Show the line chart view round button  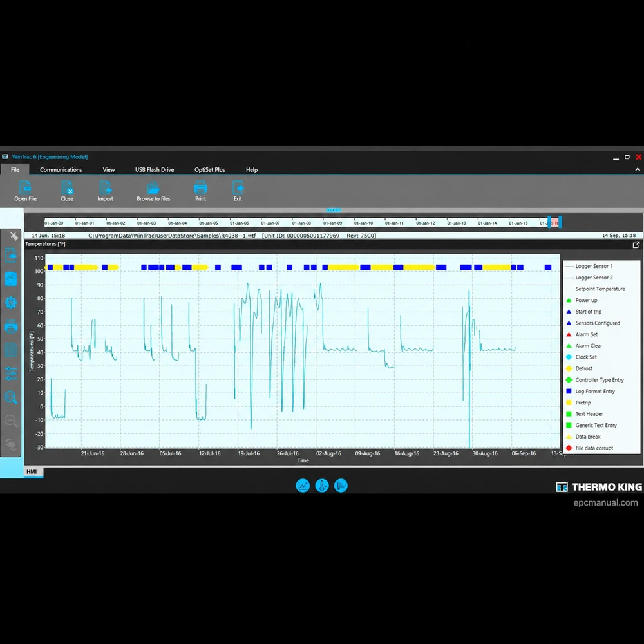click(x=303, y=486)
